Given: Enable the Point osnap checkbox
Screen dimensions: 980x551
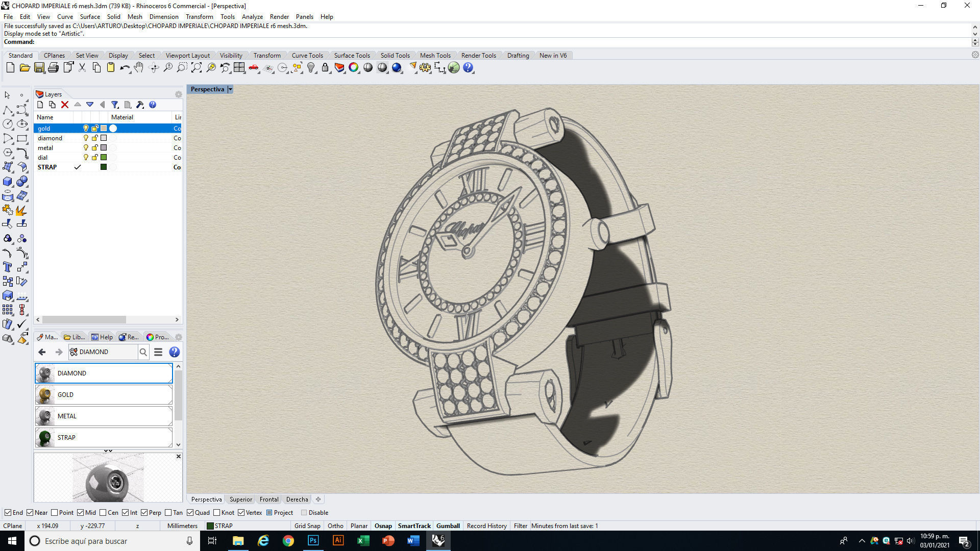Looking at the screenshot, I should tap(55, 513).
